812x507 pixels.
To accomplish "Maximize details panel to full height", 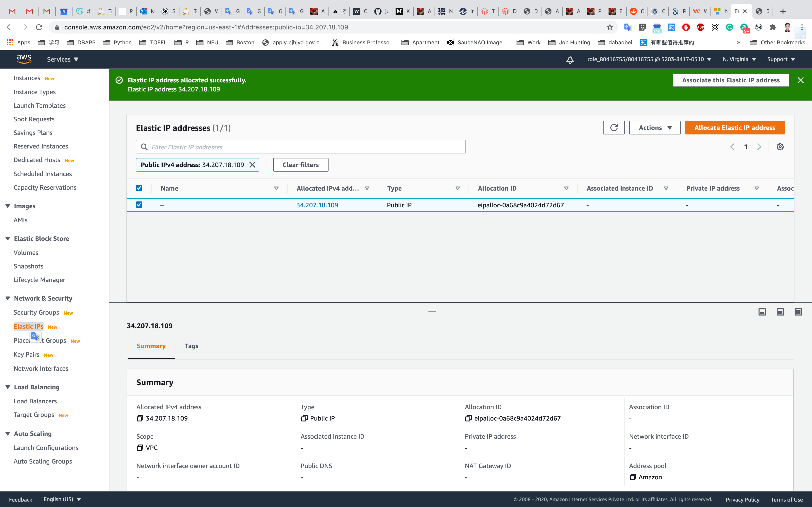I will [798, 312].
